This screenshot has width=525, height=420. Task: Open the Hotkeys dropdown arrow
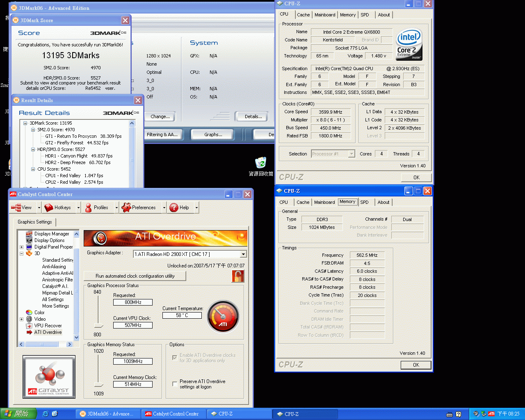[x=78, y=208]
